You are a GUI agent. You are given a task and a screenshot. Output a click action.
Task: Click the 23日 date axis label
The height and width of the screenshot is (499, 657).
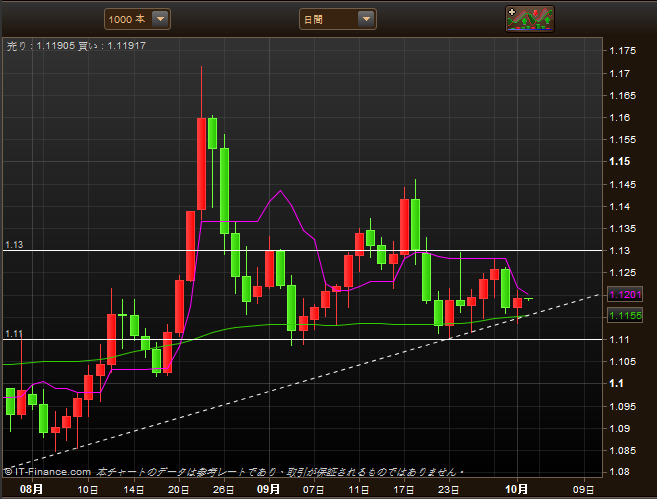click(x=448, y=490)
